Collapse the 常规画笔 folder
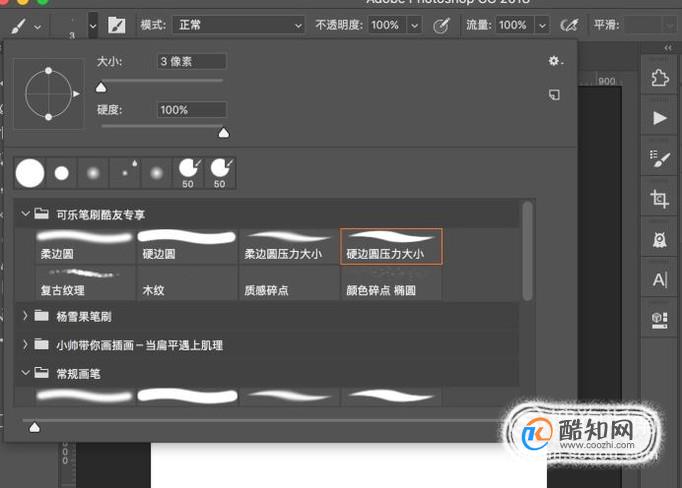This screenshot has width=682, height=488. tap(25, 373)
